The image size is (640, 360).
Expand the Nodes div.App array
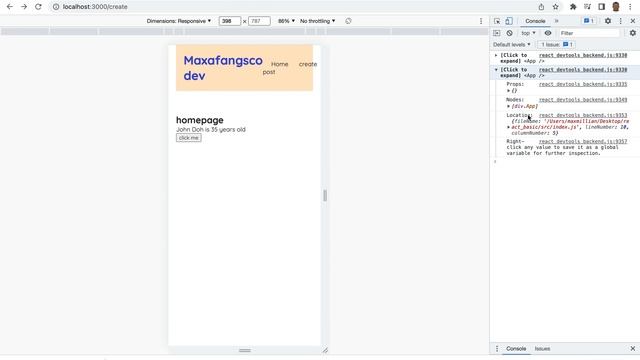[509, 106]
